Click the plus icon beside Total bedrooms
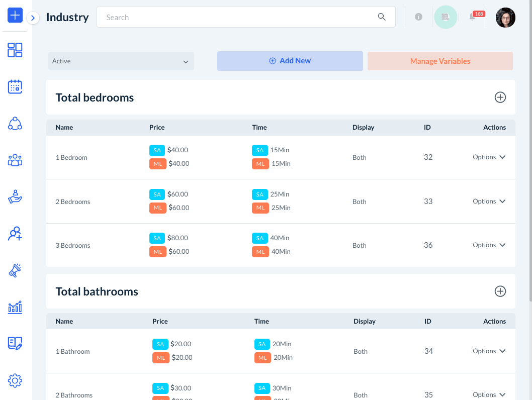Image resolution: width=532 pixels, height=400 pixels. click(500, 97)
